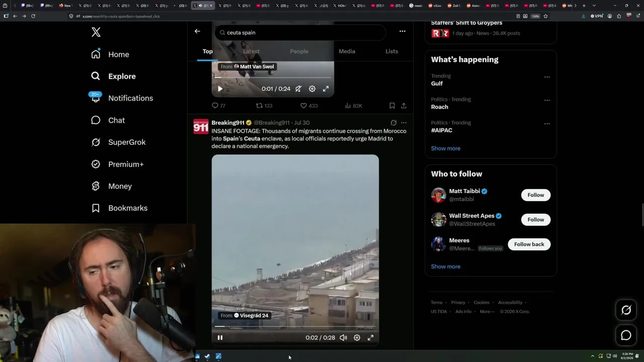The image size is (644, 362).
Task: Open Premium+ in the sidebar
Action: (117, 164)
